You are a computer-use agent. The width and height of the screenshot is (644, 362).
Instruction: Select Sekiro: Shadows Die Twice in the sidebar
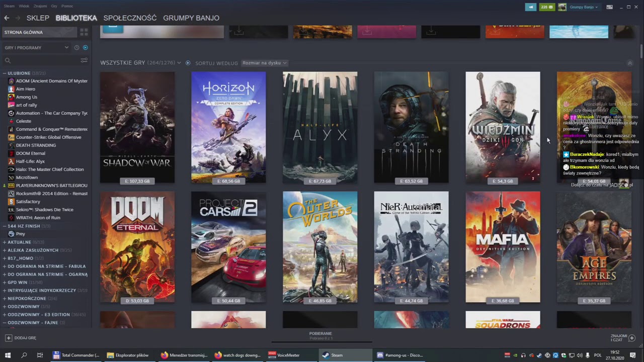click(44, 210)
